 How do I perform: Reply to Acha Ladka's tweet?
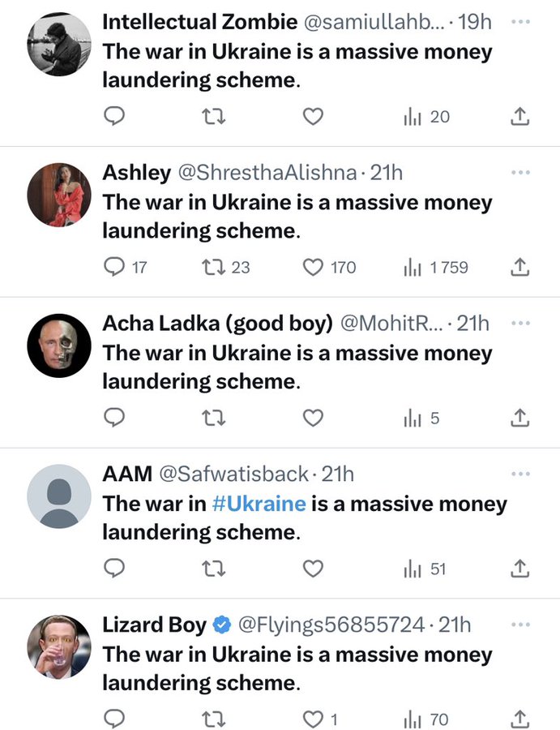115,418
